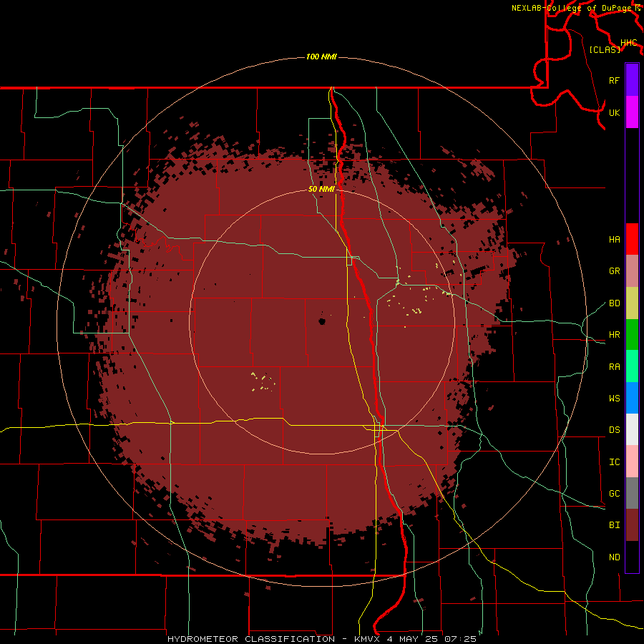Click the GR pink legend swatch
Image resolution: width=644 pixels, height=644 pixels.
(x=632, y=271)
